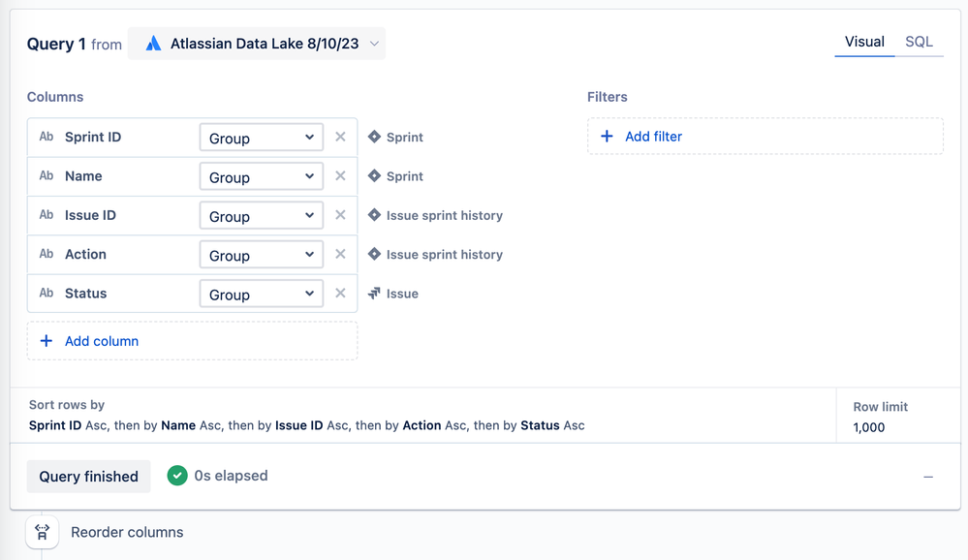Click the green check success icon
Viewport: 968px width, 560px height.
tap(177, 476)
